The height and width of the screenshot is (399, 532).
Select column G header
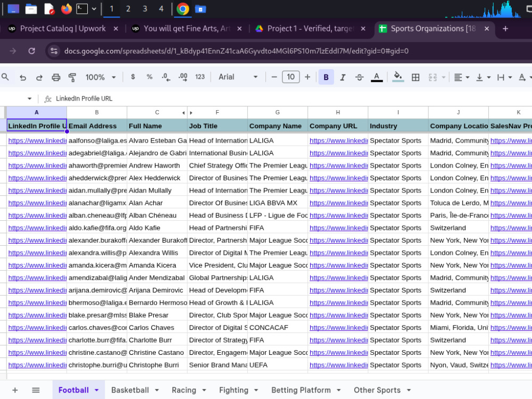coord(278,112)
